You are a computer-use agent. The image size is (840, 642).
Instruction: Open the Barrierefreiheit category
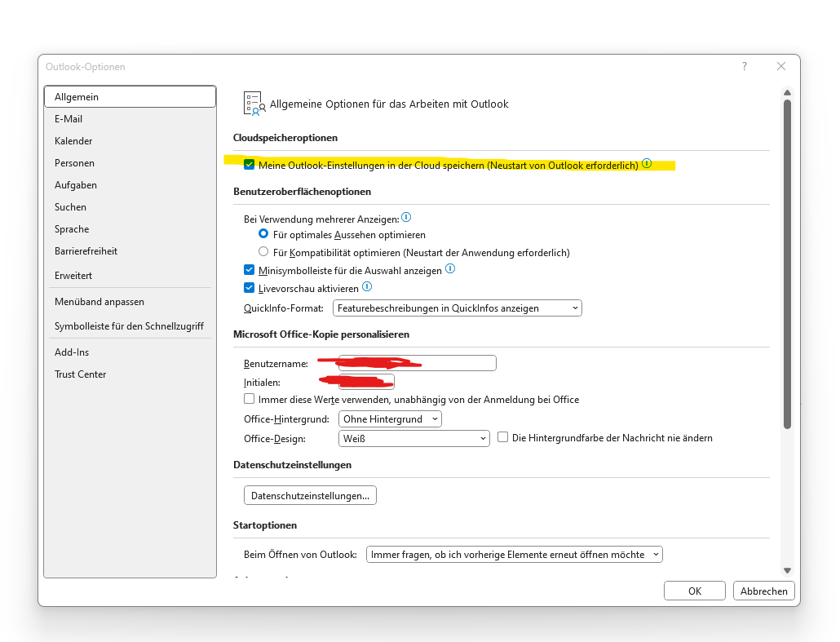pyautogui.click(x=130, y=250)
